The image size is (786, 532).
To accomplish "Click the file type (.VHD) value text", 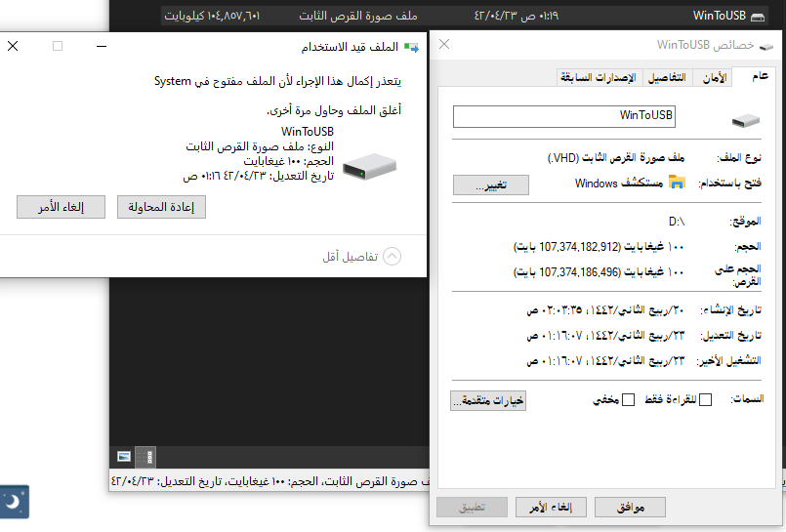I will 615,158.
